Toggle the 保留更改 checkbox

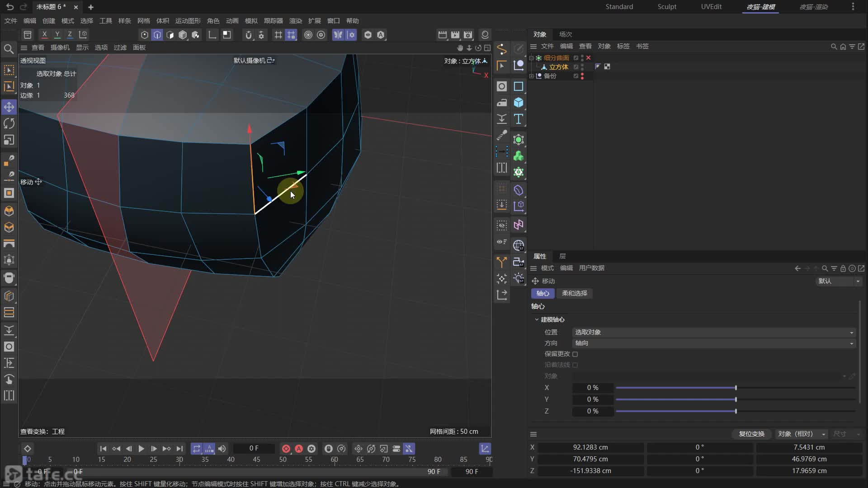coord(575,354)
